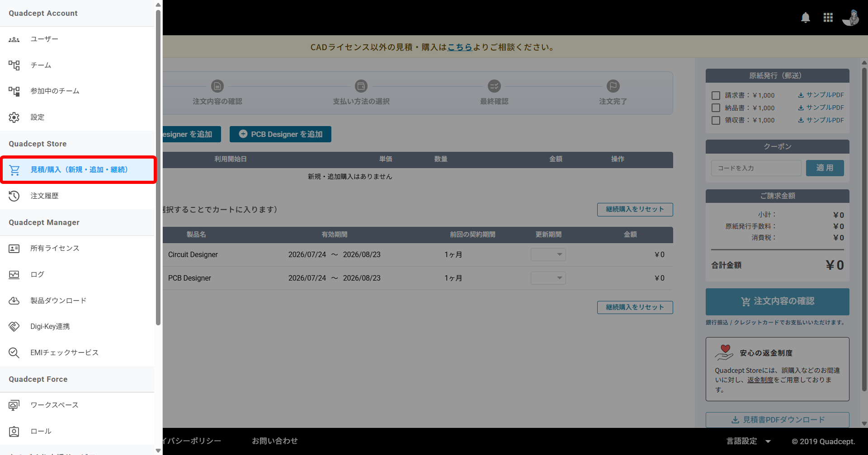The image size is (868, 455).
Task: Expand the 言語設定 language dropdown
Action: [x=749, y=441]
